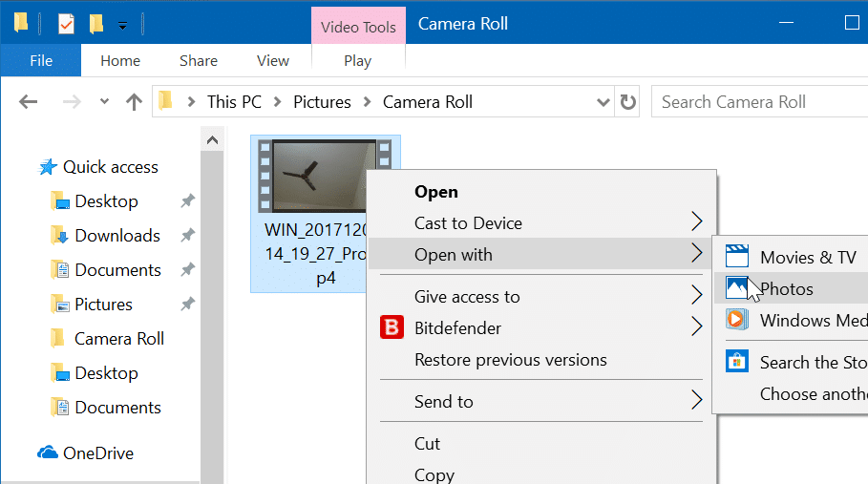Open the Play tab under Video Tools
This screenshot has width=868, height=484.
click(x=357, y=60)
